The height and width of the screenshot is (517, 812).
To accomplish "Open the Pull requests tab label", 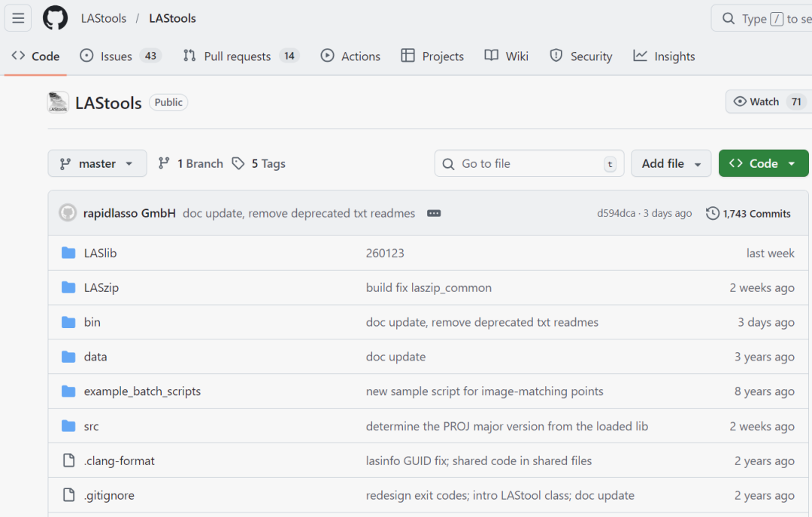I will click(237, 56).
